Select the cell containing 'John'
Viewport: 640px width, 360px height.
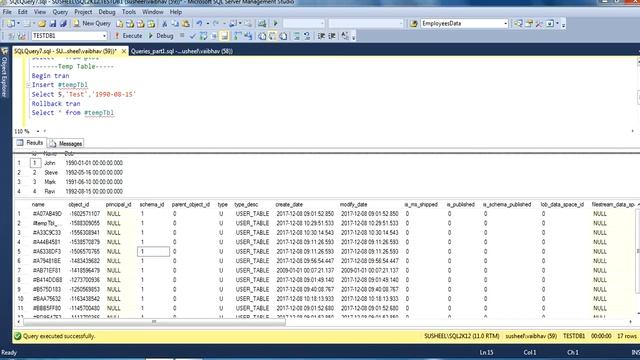50,163
